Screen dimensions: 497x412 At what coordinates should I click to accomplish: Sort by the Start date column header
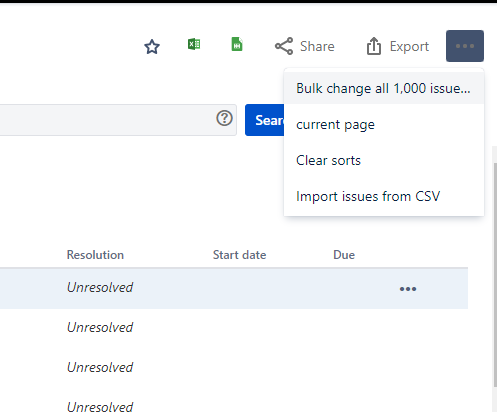tap(240, 255)
